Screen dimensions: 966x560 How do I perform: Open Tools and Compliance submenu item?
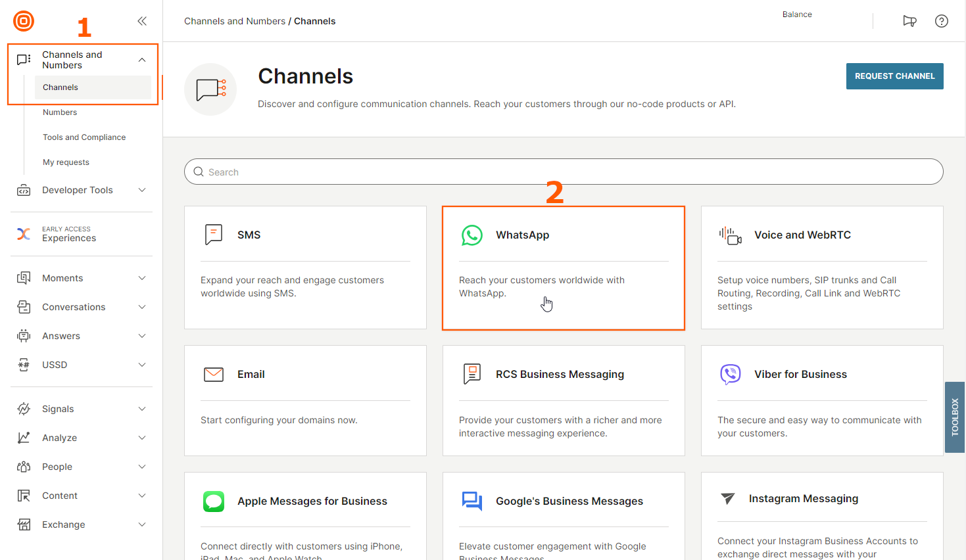pyautogui.click(x=84, y=137)
